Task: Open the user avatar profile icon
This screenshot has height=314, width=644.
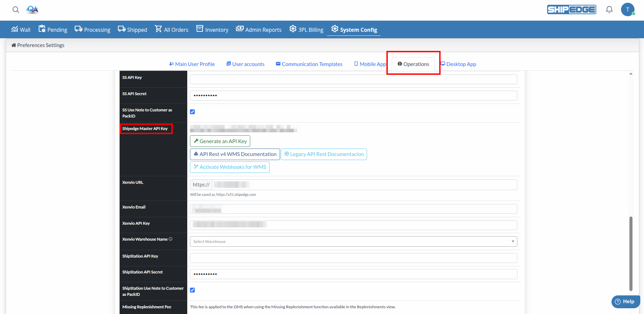Action: coord(628,9)
